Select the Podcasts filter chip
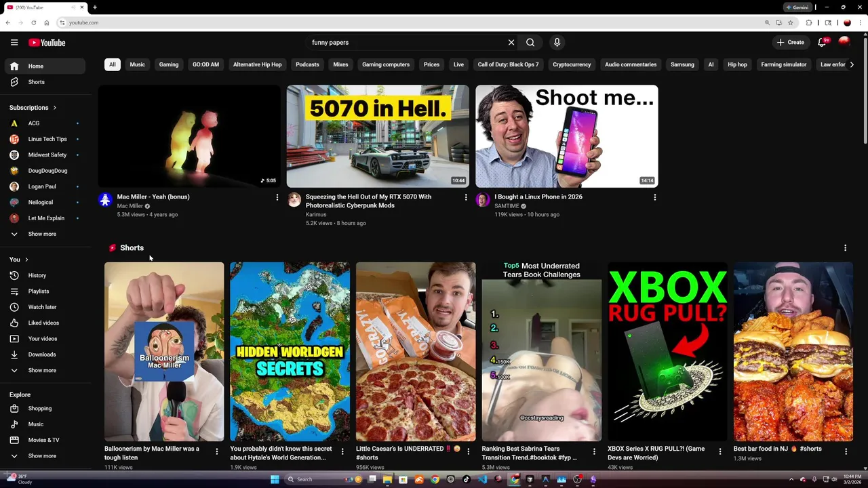Image resolution: width=868 pixels, height=488 pixels. [x=307, y=64]
